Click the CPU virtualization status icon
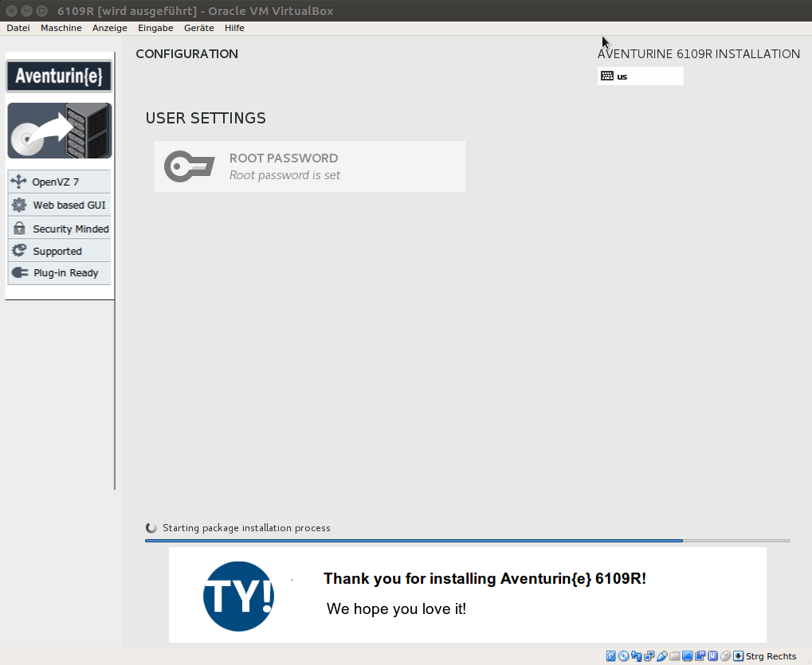 [712, 656]
